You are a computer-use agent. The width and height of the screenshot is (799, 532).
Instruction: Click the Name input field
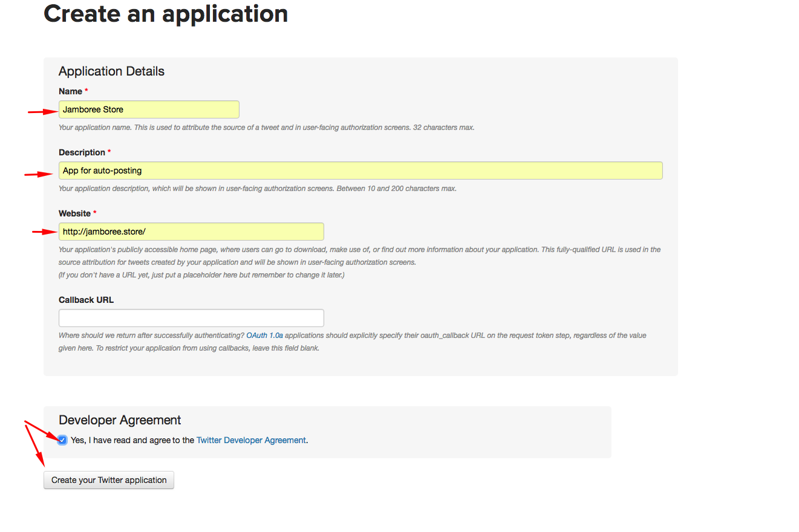[x=149, y=109]
